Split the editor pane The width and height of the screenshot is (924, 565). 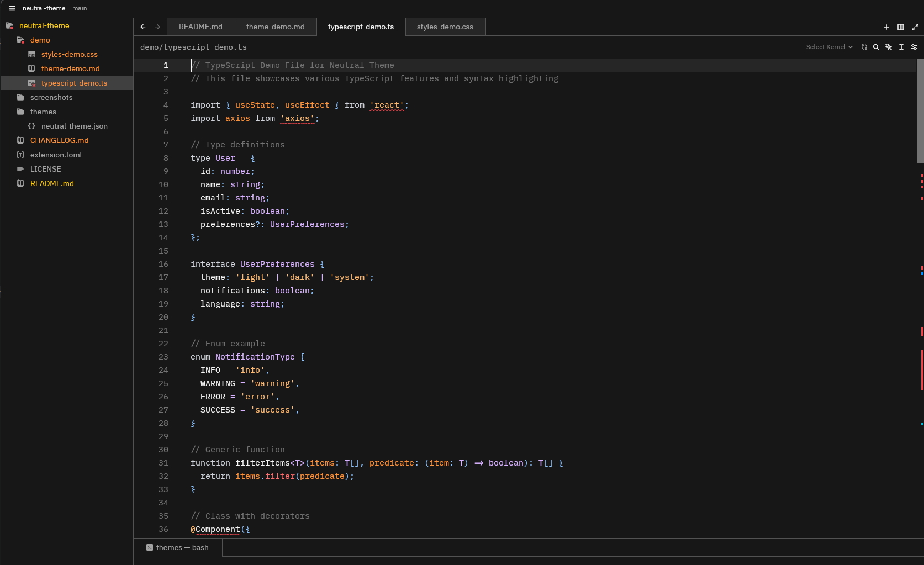click(x=901, y=27)
